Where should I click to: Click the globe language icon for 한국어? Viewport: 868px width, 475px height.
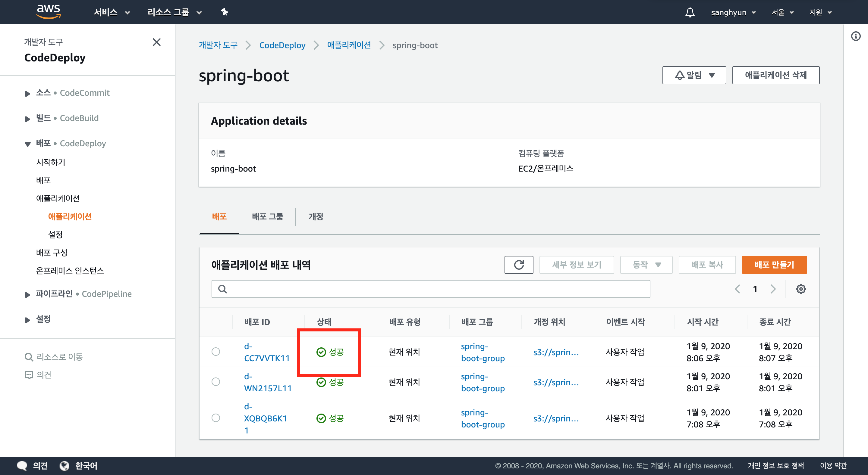[64, 466]
